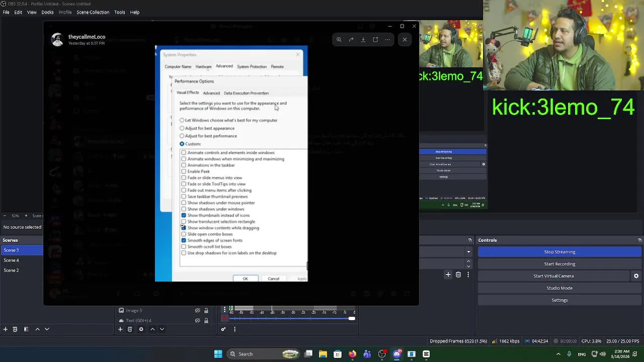Toggle lock on Image 3 source
Image resolution: width=644 pixels, height=362 pixels.
[206, 311]
